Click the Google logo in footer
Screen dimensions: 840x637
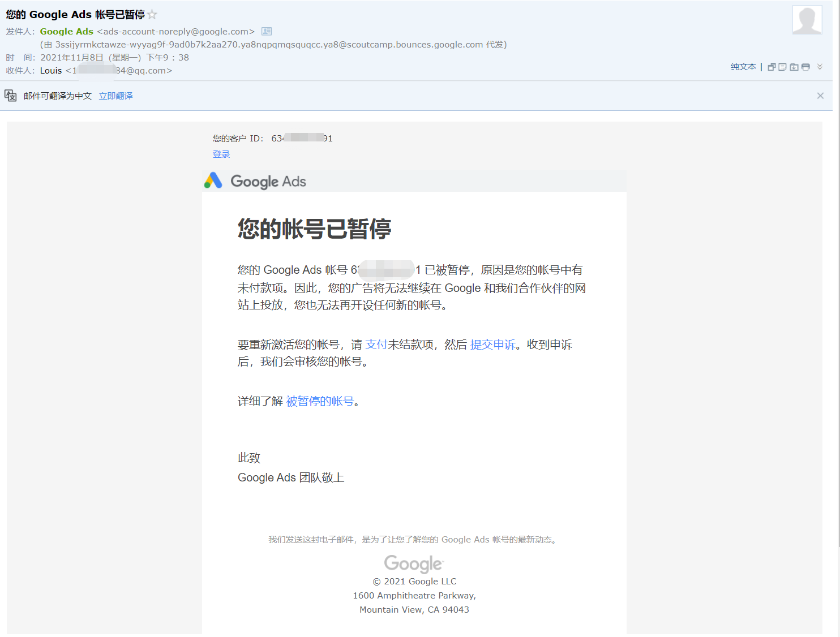point(414,563)
